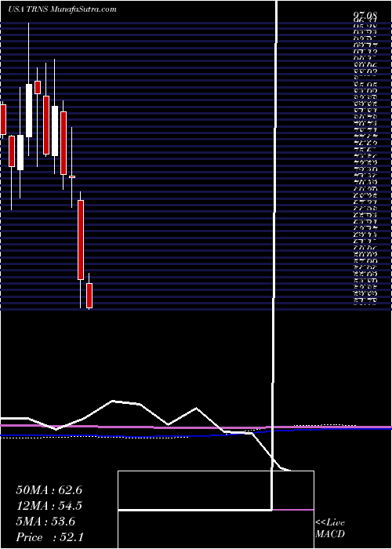Click the top price label 97.08
392x549 pixels.
(365, 16)
